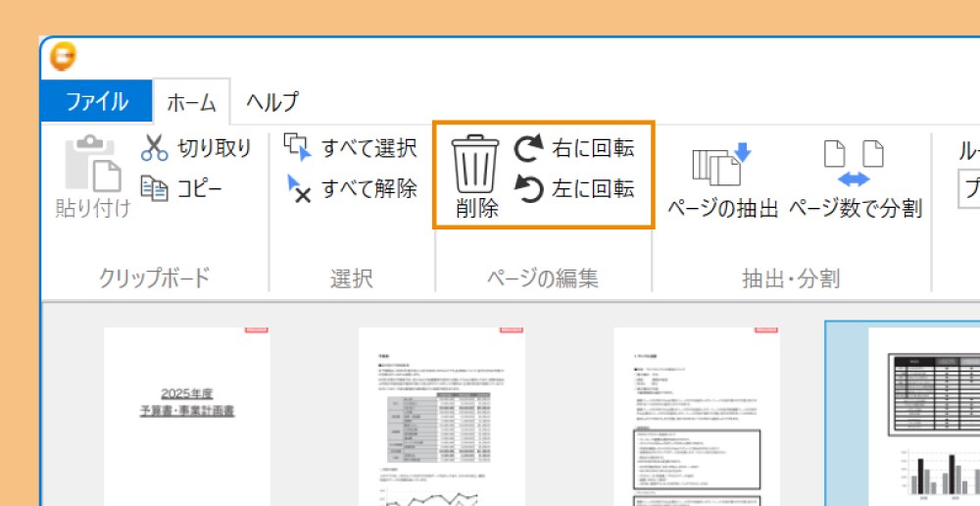Select the 2025年度 cover page thumbnail
Screen dimensions: 980x506
tap(187, 416)
